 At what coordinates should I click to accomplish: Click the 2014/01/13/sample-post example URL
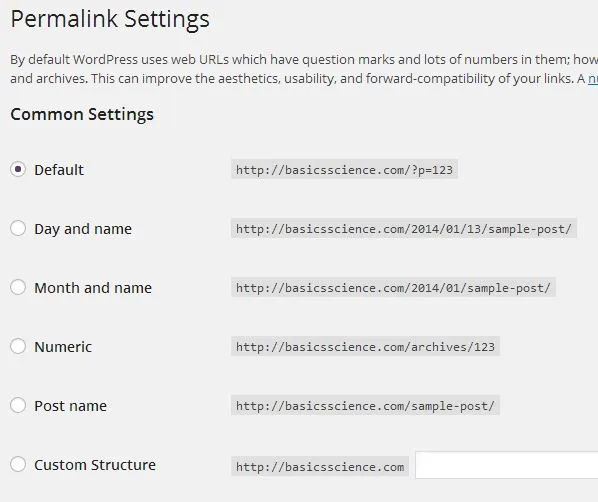pos(403,228)
